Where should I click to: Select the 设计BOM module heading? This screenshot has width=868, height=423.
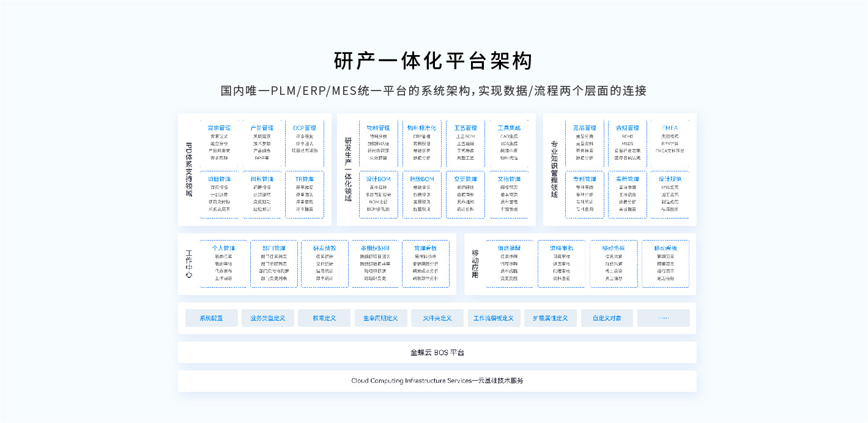tap(379, 179)
